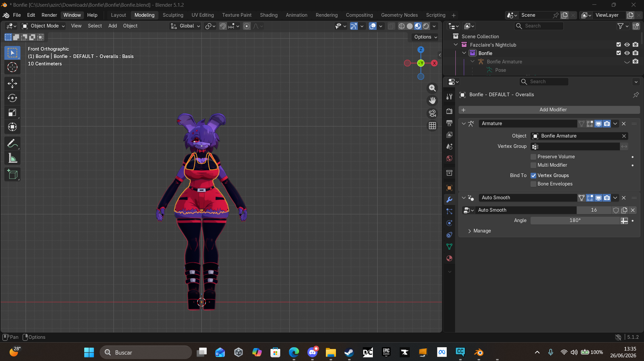
Task: Choose the Measure ruler tool
Action: pos(12,158)
